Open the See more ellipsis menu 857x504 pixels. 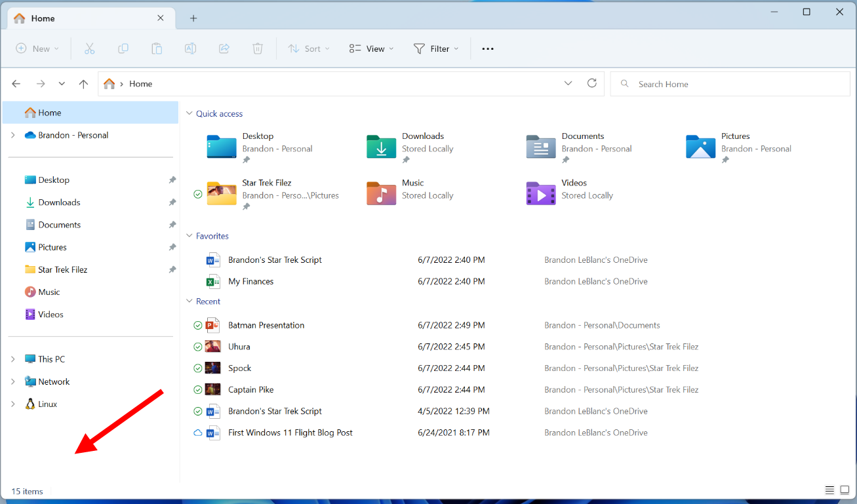pos(488,48)
